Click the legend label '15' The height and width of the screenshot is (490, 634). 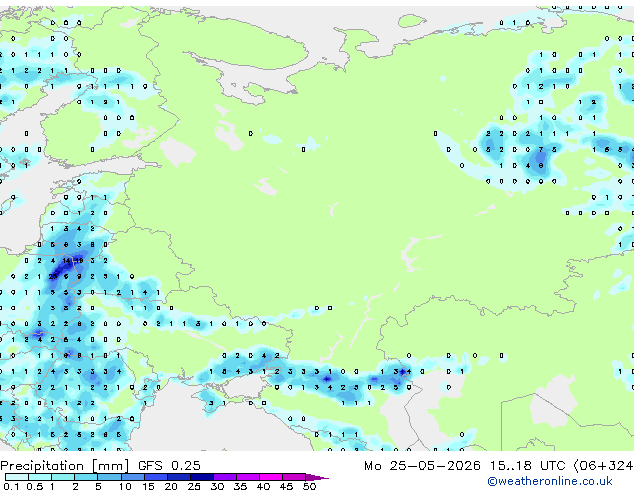coord(148,486)
